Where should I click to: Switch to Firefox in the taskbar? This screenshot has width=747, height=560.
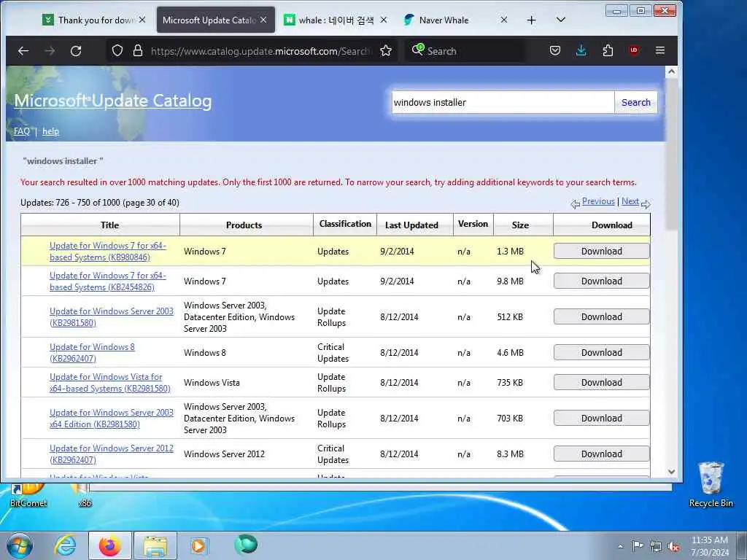point(110,545)
